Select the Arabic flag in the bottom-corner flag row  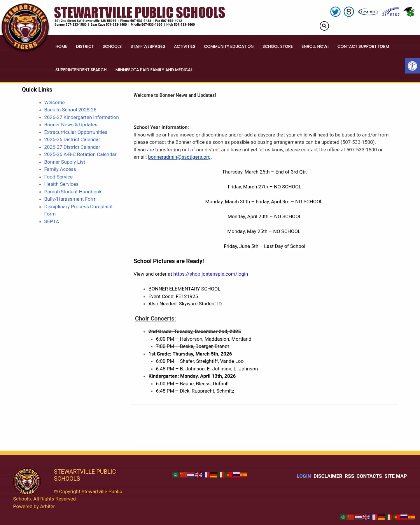[x=343, y=517]
